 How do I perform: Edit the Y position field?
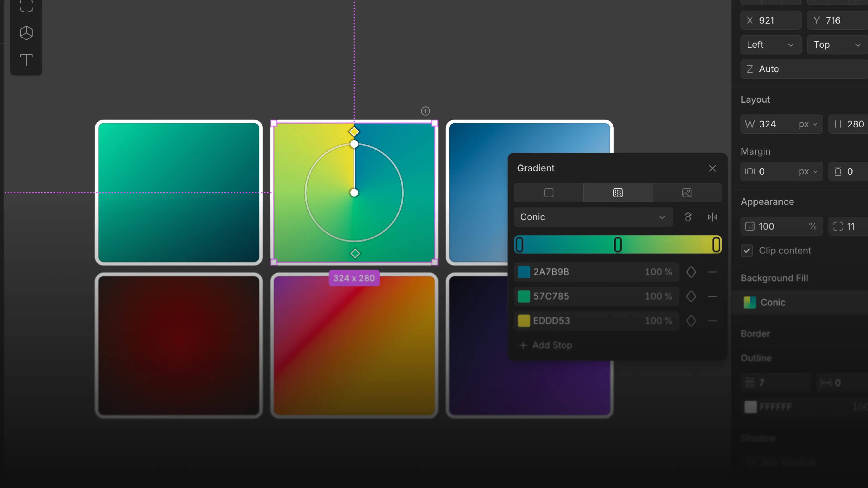(x=838, y=20)
